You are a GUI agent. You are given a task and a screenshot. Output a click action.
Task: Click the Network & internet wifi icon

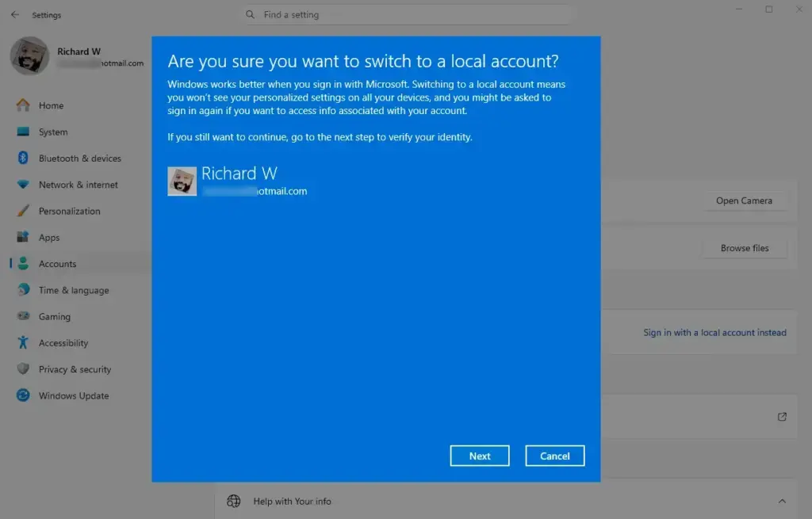(23, 184)
